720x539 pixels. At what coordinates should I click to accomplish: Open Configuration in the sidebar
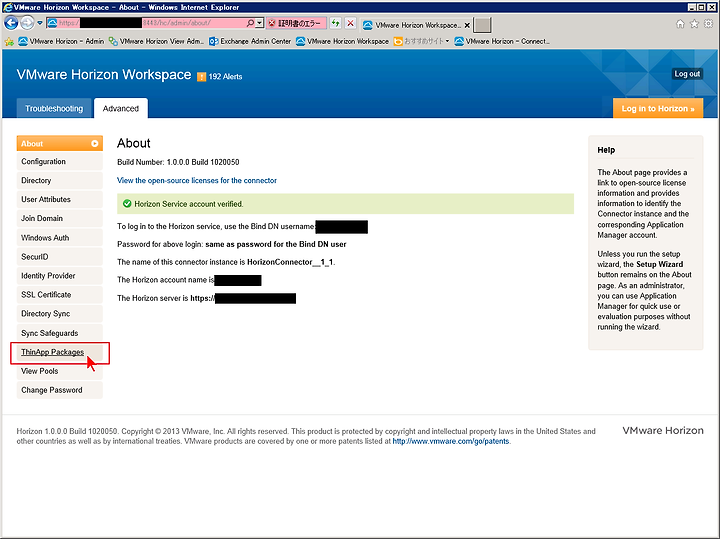coord(60,162)
